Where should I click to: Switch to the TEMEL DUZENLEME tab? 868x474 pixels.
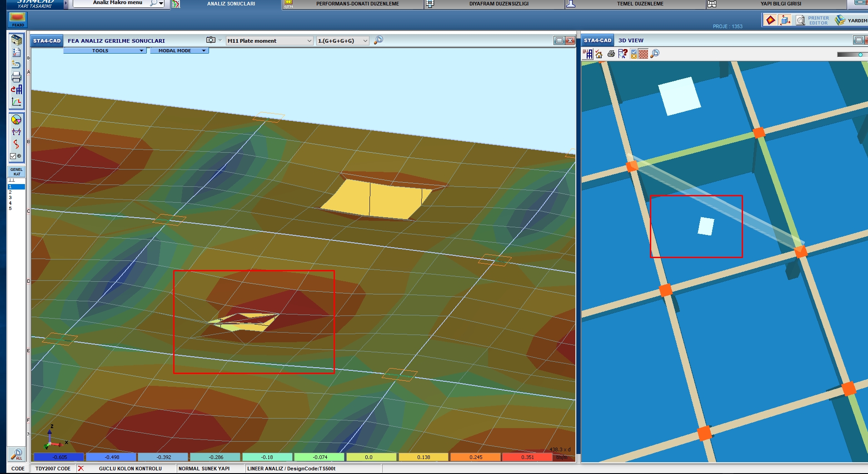[x=640, y=4]
